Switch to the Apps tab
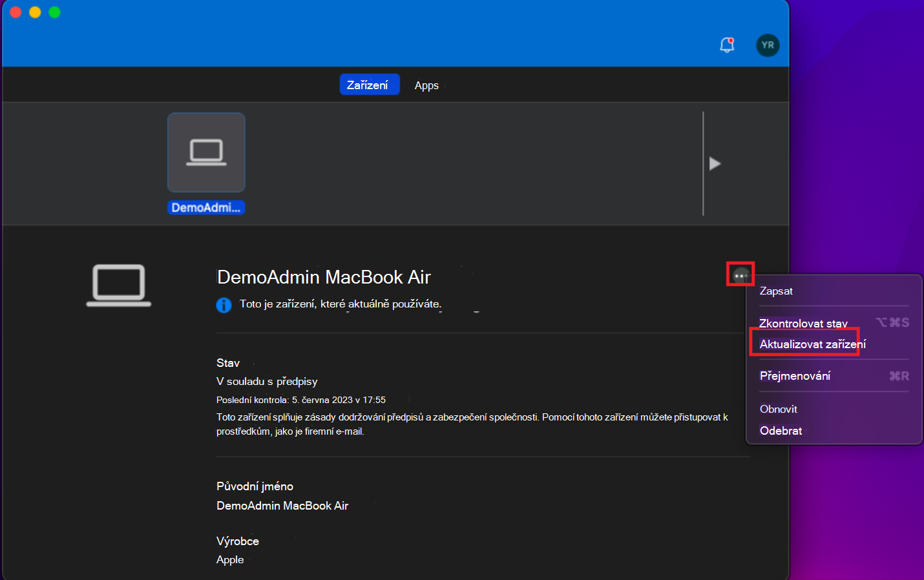Viewport: 924px width, 580px height. [x=426, y=85]
